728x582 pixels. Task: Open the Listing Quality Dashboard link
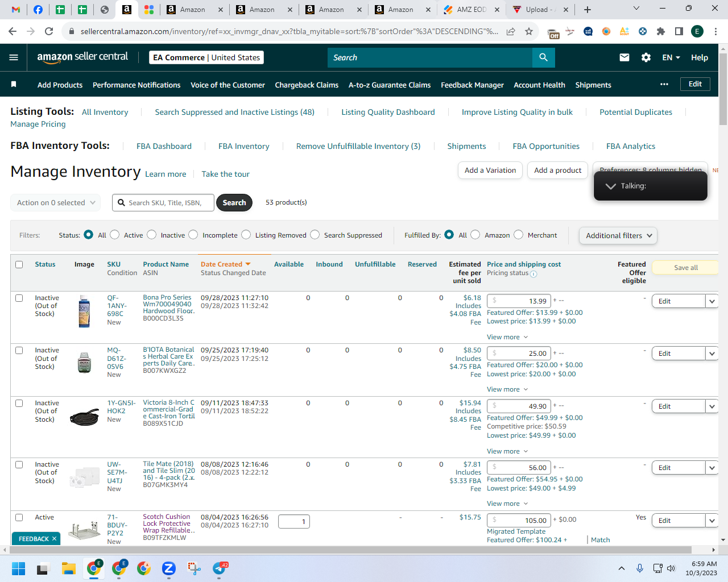coord(388,113)
